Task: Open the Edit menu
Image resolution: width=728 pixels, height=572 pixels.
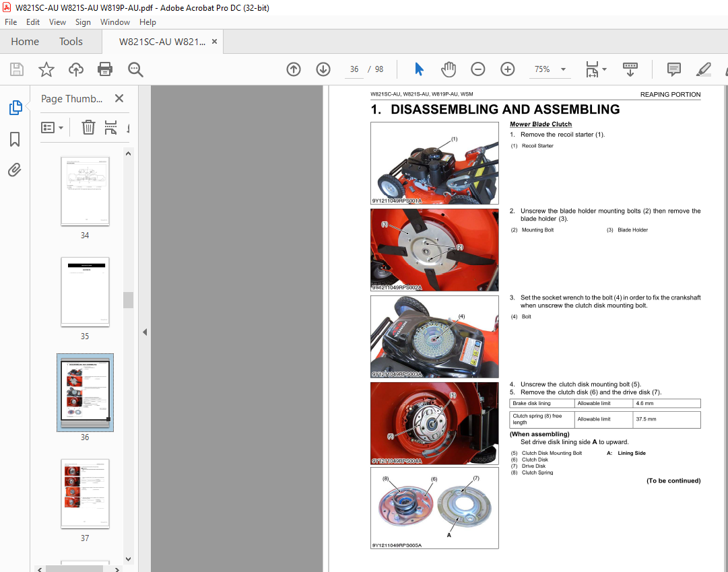Action: coord(33,22)
